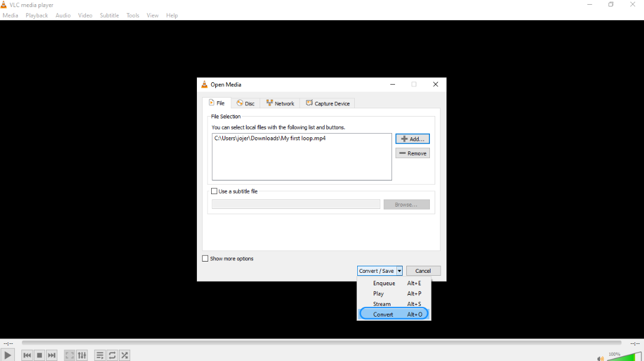Choose Play from dropdown menu
Viewport: 644px width, 361px height.
(394, 294)
